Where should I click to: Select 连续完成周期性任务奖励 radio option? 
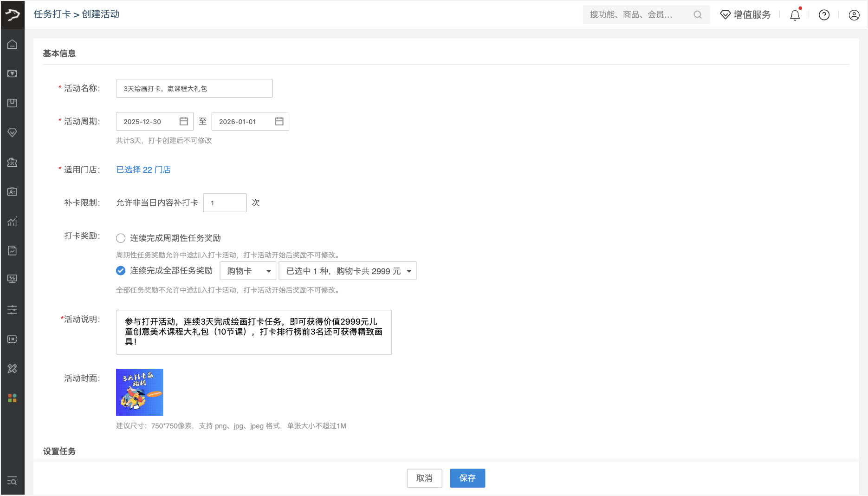point(121,238)
